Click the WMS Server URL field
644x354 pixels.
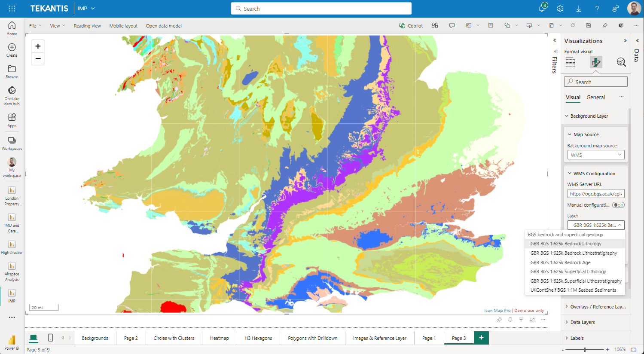tap(595, 194)
